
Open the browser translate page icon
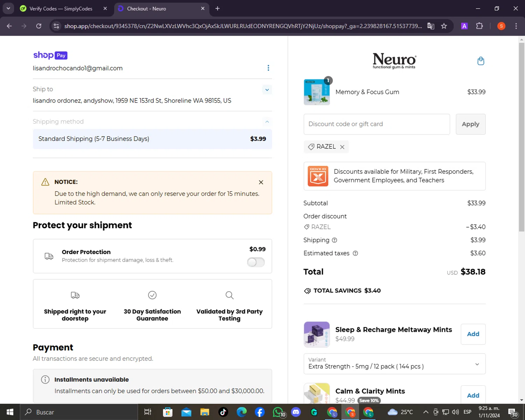pyautogui.click(x=431, y=26)
